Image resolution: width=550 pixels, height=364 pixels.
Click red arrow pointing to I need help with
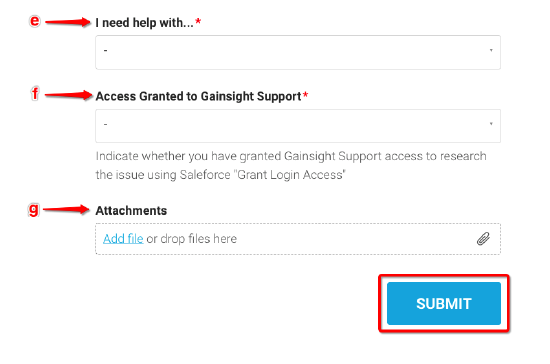pyautogui.click(x=68, y=22)
